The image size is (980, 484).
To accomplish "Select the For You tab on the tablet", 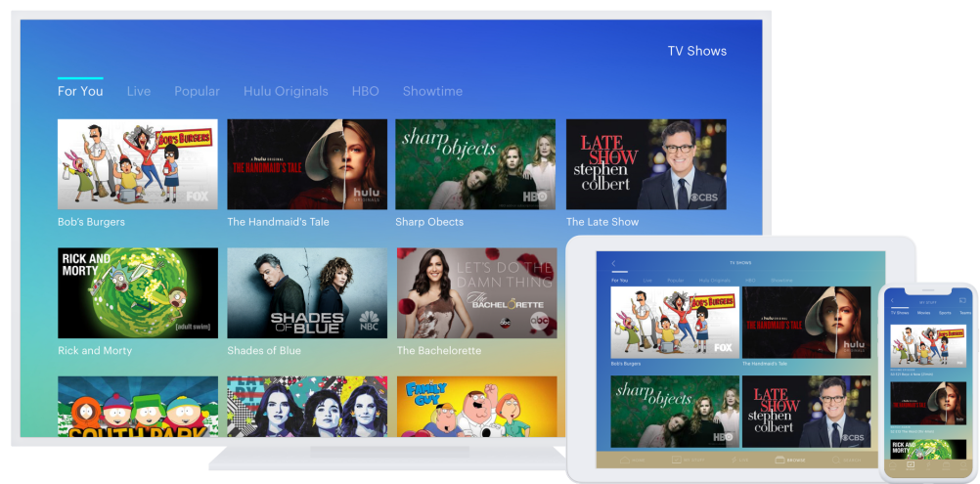I will tap(619, 281).
